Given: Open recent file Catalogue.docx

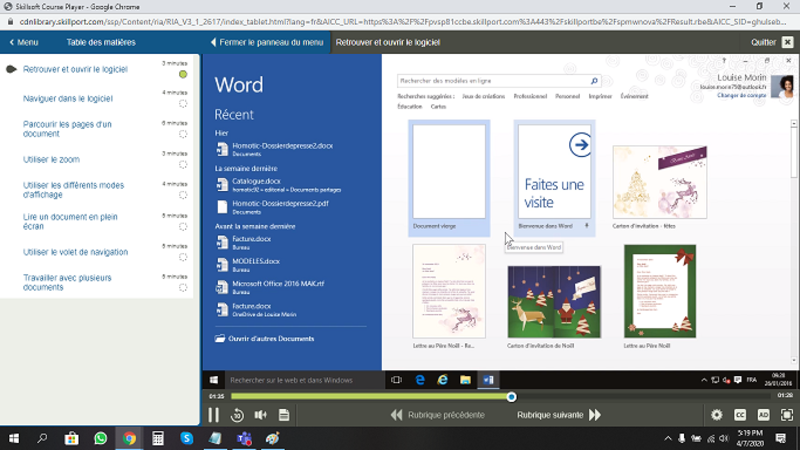Looking at the screenshot, I should pyautogui.click(x=278, y=185).
